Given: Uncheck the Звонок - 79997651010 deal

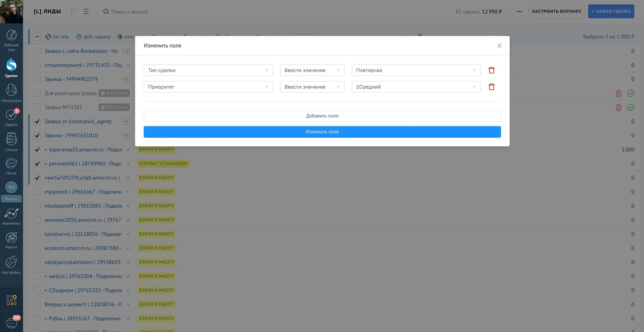Looking at the screenshot, I should [x=37, y=135].
